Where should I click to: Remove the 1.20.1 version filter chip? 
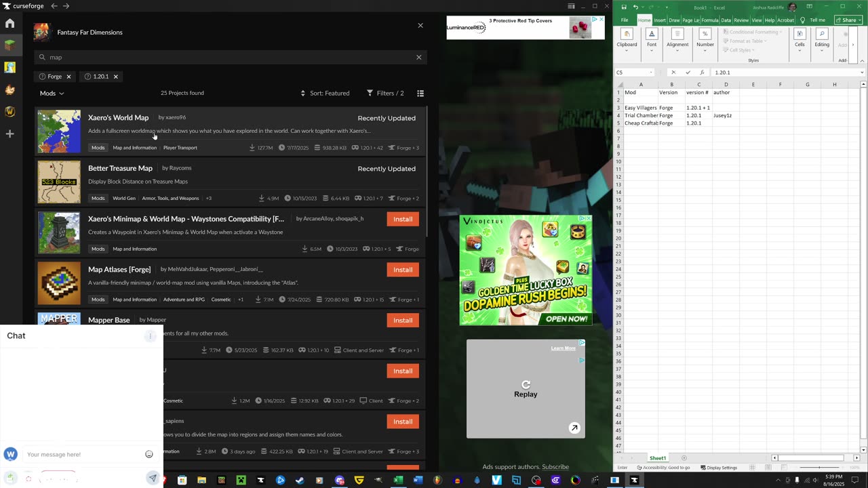click(x=115, y=77)
